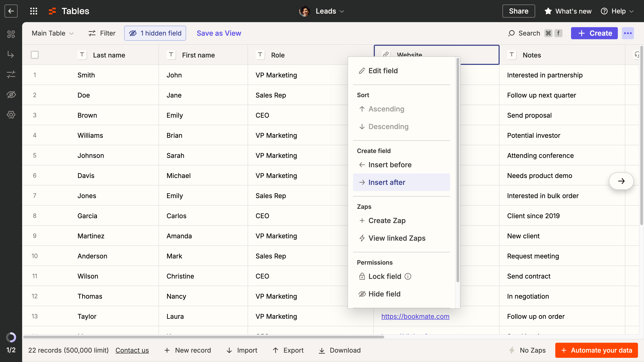Choose Lock field menu option
The height and width of the screenshot is (362, 644).
tap(401, 276)
